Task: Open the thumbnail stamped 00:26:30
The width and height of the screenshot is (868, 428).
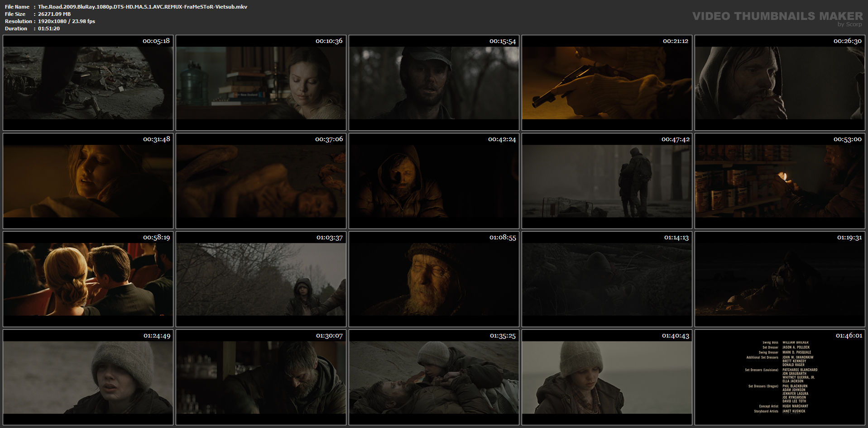Action: pyautogui.click(x=780, y=83)
